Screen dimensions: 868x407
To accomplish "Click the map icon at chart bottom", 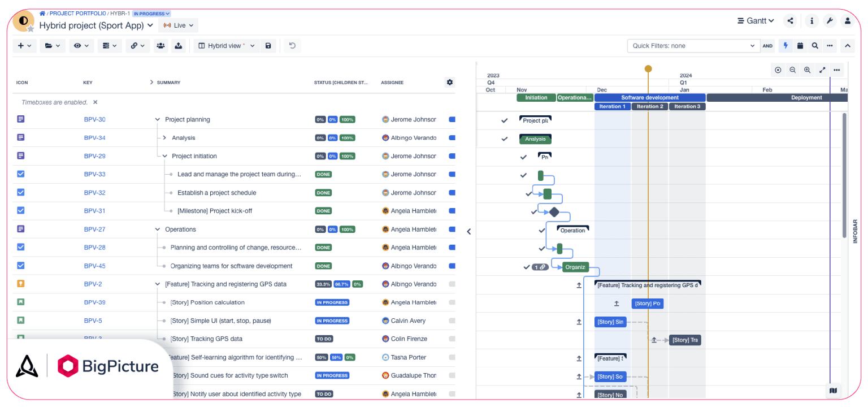I will tap(833, 391).
